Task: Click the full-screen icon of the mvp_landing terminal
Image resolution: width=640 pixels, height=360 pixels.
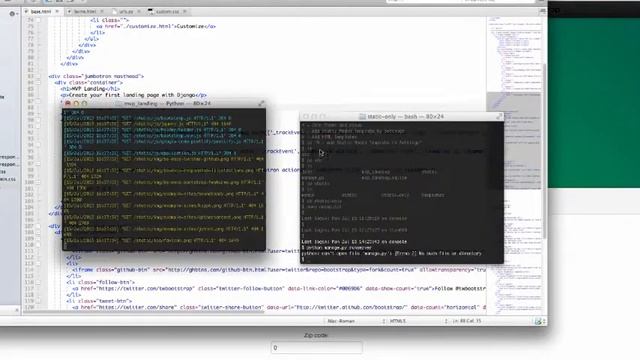Action: pos(261,104)
